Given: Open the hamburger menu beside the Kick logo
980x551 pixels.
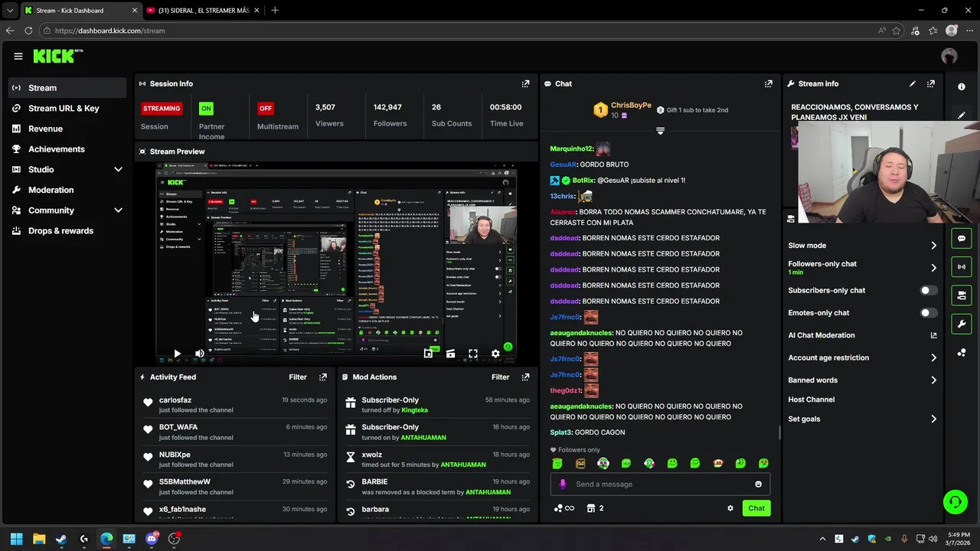Looking at the screenshot, I should (x=18, y=56).
